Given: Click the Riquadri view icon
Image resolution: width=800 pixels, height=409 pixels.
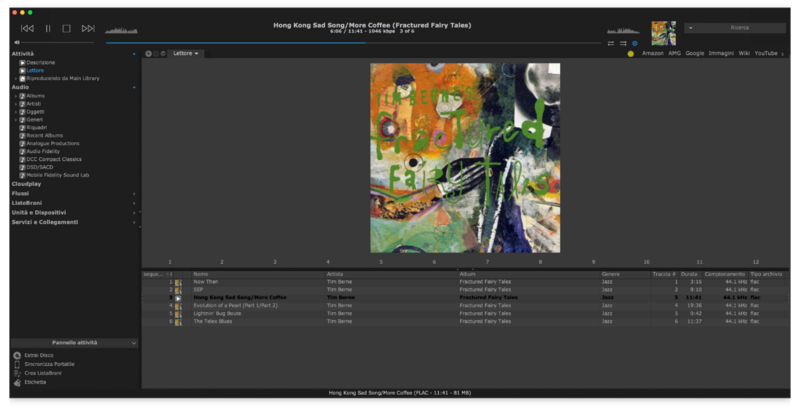Looking at the screenshot, I should pyautogui.click(x=22, y=127).
